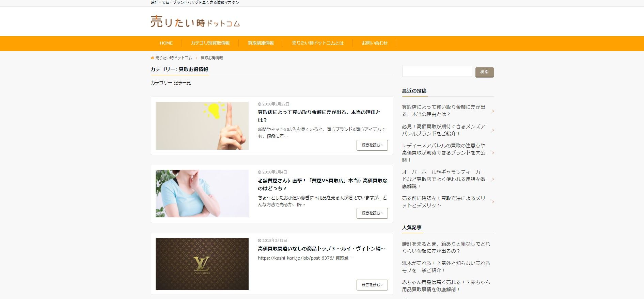
Task: Click the clock icon beside 2018年2月1日
Action: click(x=260, y=240)
